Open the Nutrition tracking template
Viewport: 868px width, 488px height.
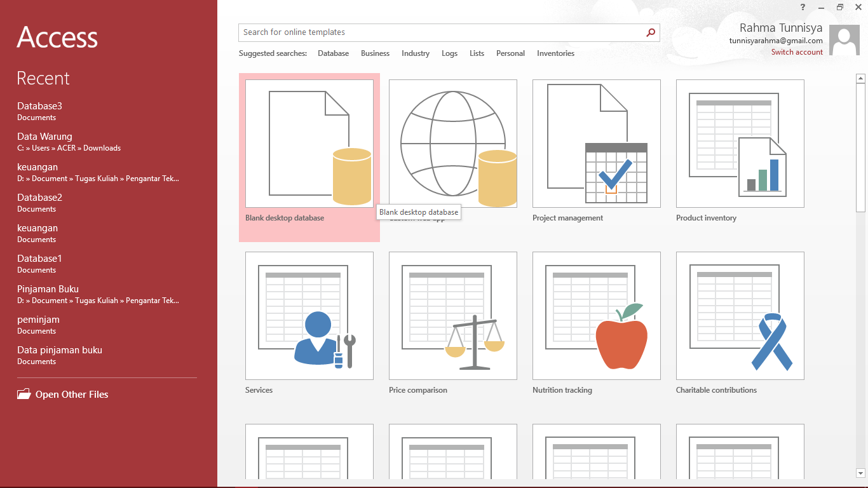point(597,316)
